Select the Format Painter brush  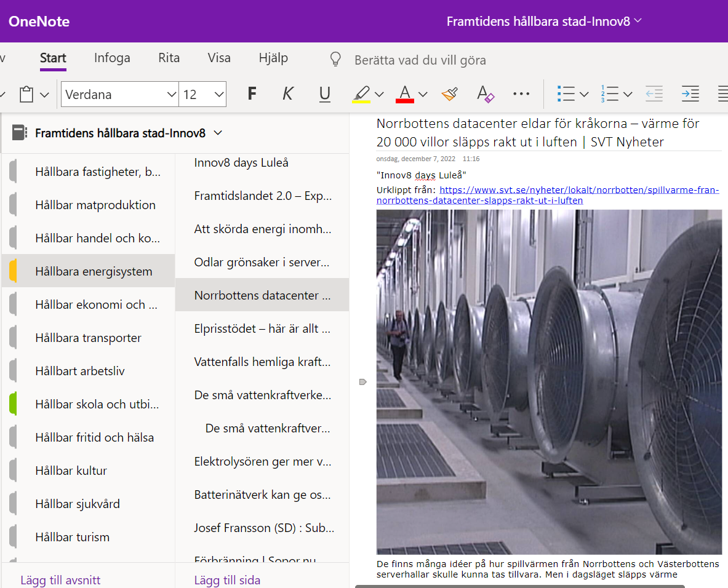click(x=449, y=93)
